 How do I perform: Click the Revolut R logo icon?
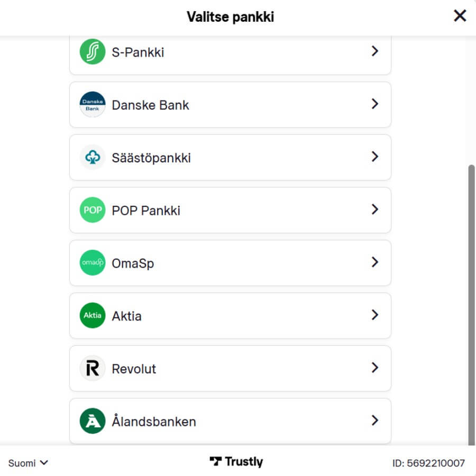tap(93, 369)
